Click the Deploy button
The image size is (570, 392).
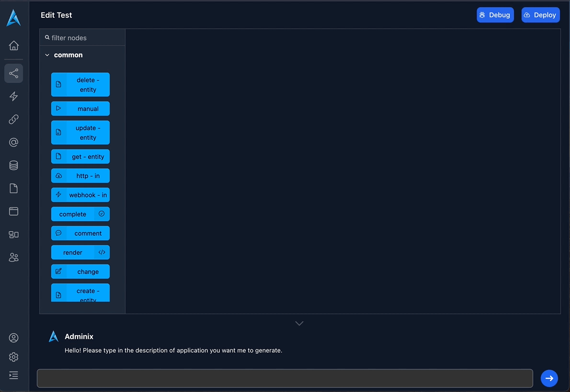[540, 15]
